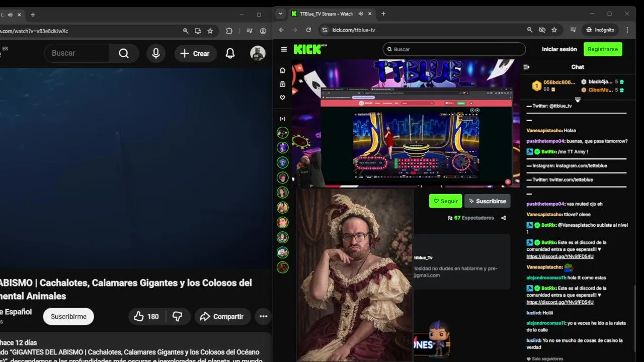
Task: Open zoom magnifier icon in YouTube address bar
Action: coord(186,31)
